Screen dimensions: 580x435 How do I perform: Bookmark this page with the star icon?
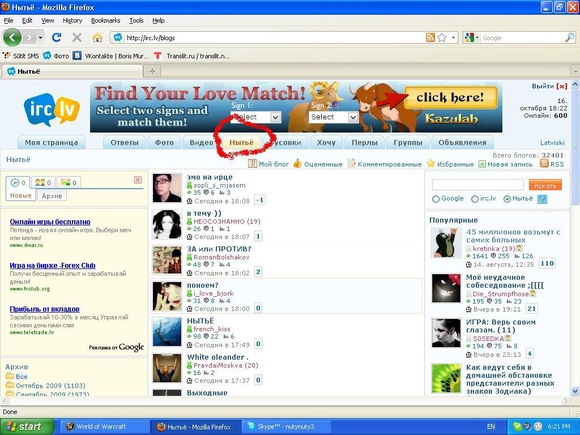[442, 37]
